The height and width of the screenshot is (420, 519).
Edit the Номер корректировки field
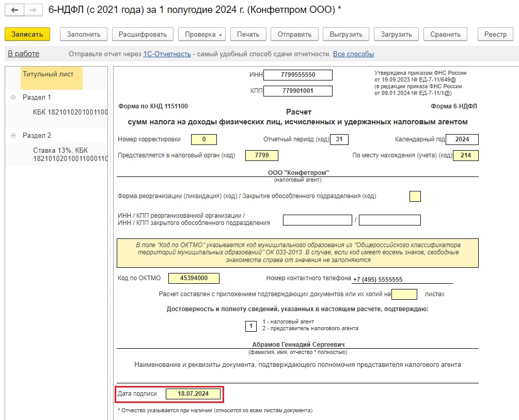[x=204, y=139]
